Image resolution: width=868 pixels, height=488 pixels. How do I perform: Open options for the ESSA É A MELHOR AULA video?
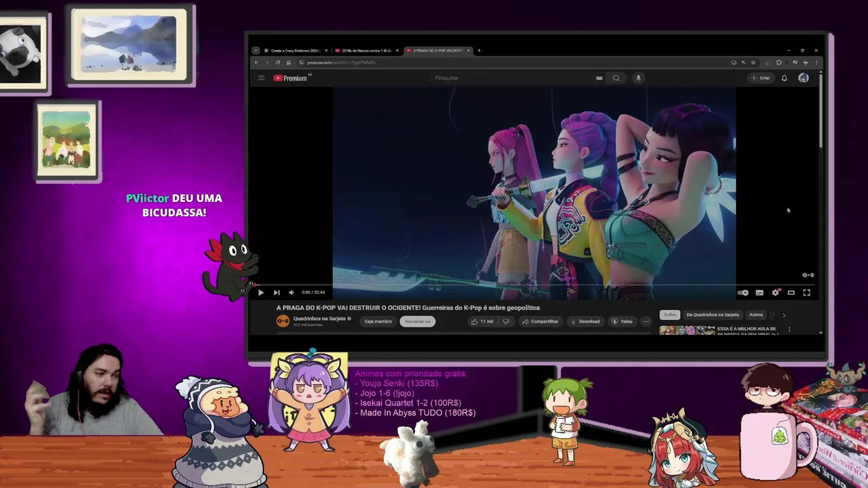pos(789,329)
